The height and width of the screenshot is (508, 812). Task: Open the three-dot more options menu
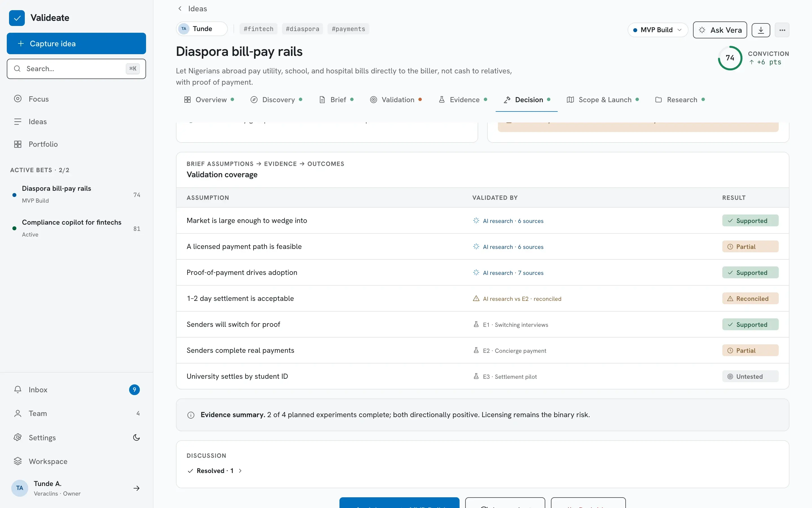coord(782,30)
